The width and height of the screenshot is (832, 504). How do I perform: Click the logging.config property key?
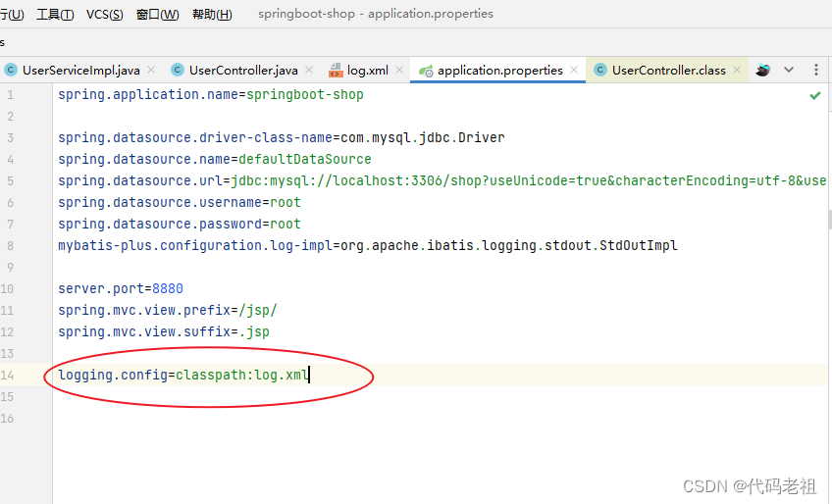(x=113, y=376)
